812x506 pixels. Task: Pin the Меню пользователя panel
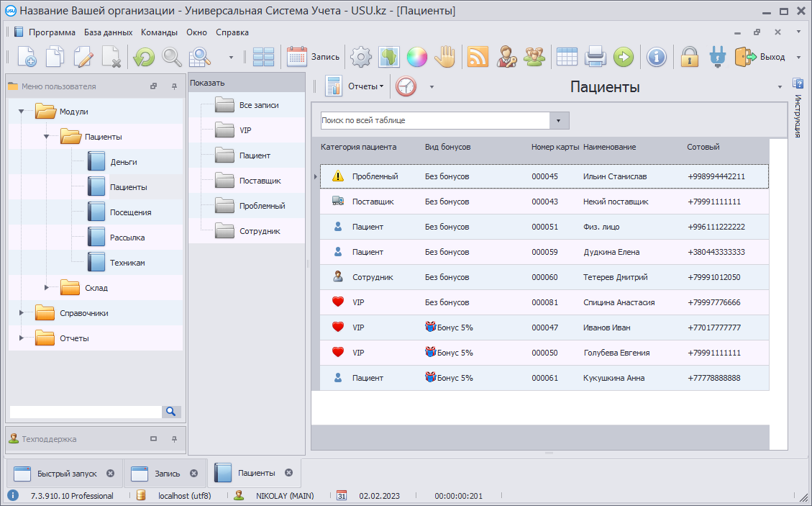[174, 86]
